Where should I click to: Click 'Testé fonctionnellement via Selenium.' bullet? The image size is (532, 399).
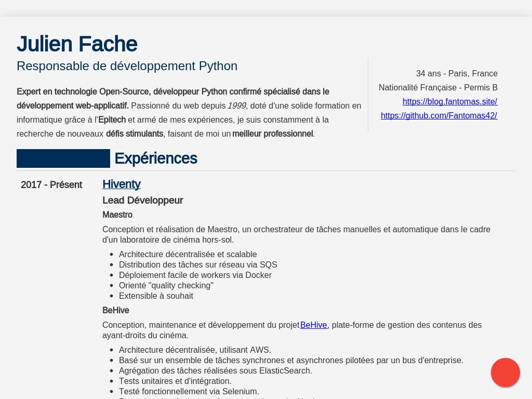click(189, 391)
